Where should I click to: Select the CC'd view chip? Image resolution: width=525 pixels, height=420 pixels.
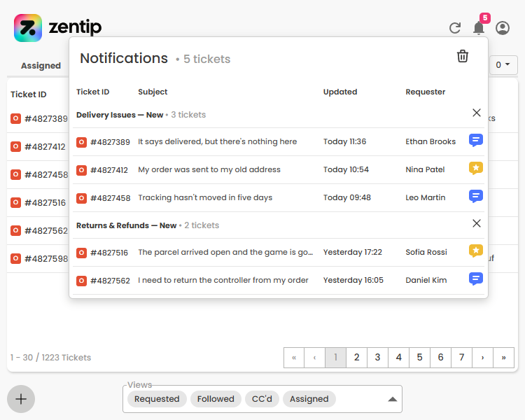coord(262,399)
